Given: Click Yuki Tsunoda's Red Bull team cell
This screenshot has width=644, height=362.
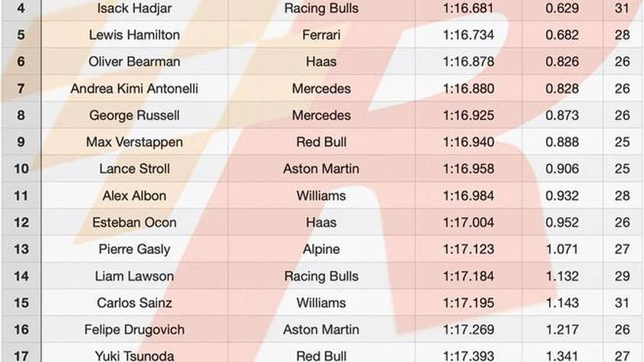Looking at the screenshot, I should pos(321,356).
